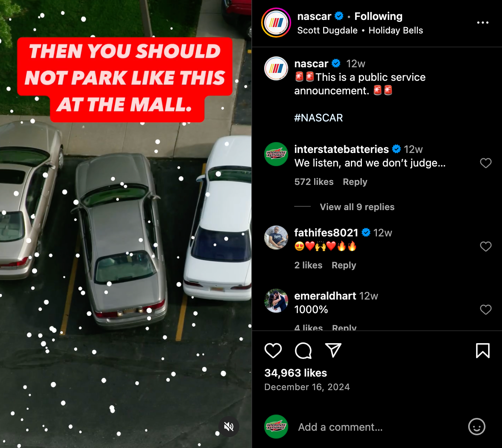Image resolution: width=502 pixels, height=448 pixels.
Task: Expand View all 9 replies
Action: (x=357, y=207)
